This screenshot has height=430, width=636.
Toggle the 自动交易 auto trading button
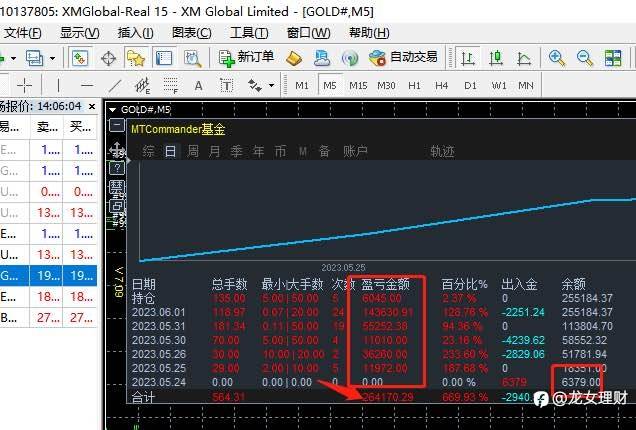(x=403, y=58)
